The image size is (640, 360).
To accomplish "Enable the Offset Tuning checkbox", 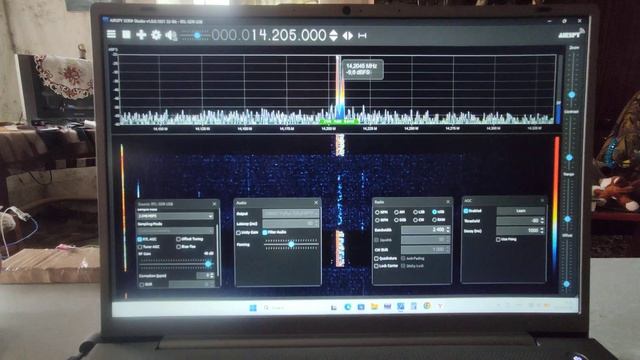I will tap(178, 239).
